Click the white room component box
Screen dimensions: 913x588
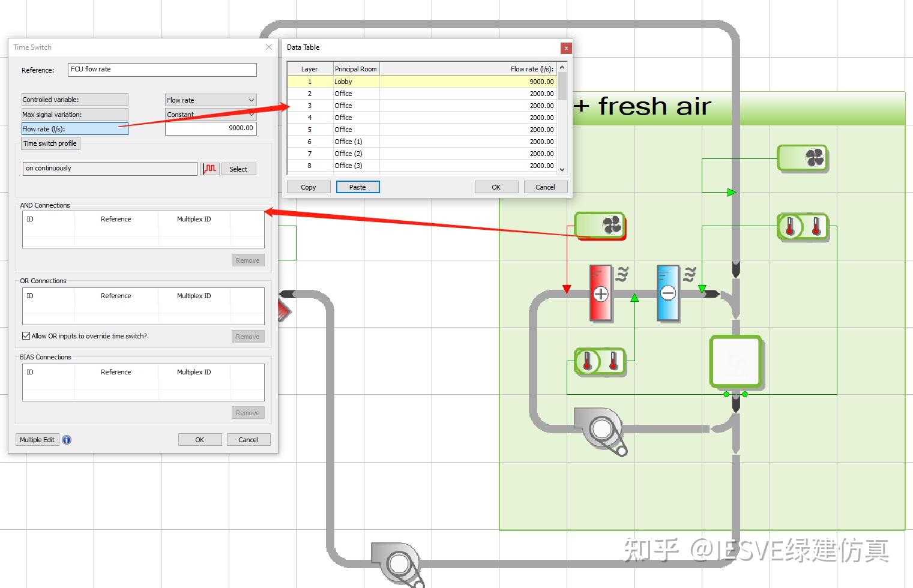tap(736, 362)
